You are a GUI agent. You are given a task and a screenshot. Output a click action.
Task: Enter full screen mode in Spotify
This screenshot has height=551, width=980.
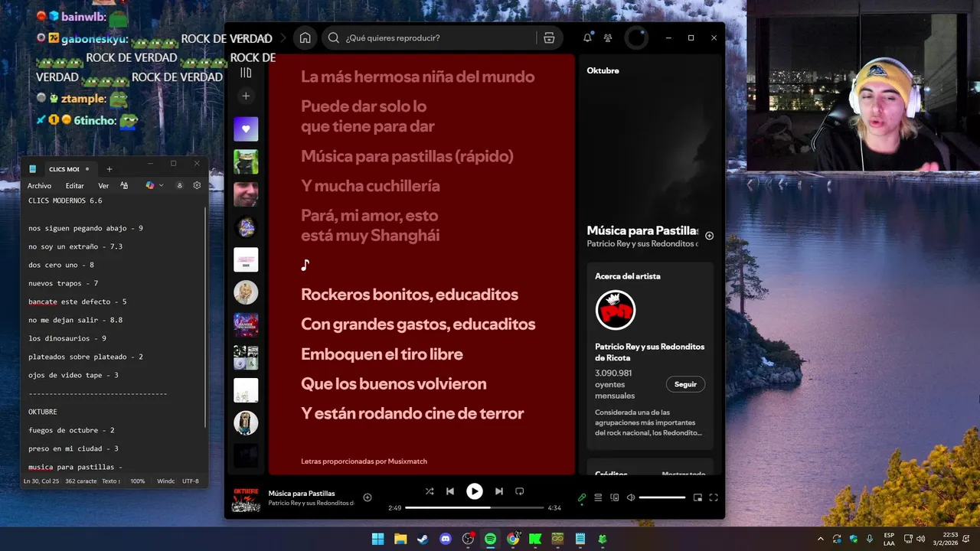[714, 497]
